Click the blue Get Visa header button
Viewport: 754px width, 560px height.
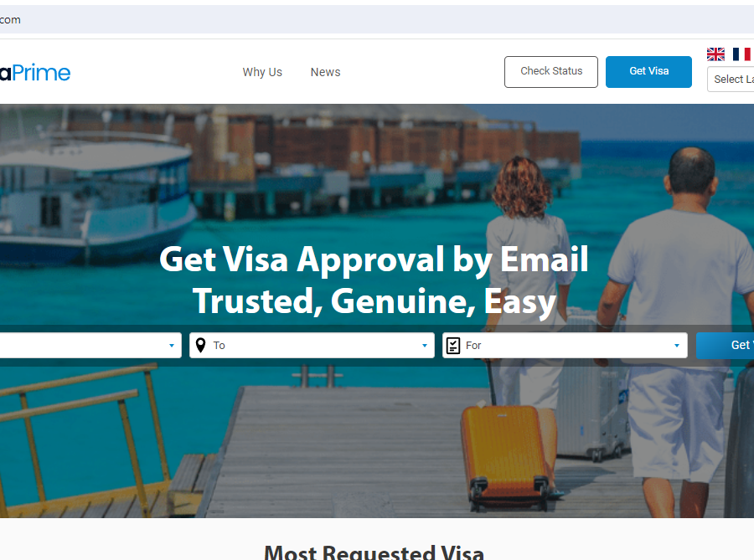(648, 71)
